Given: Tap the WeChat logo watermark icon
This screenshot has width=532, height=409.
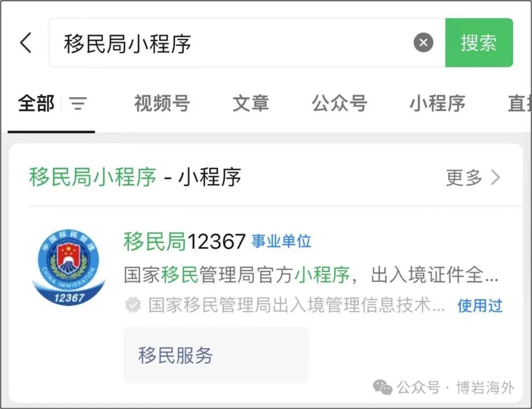Looking at the screenshot, I should coord(382,387).
